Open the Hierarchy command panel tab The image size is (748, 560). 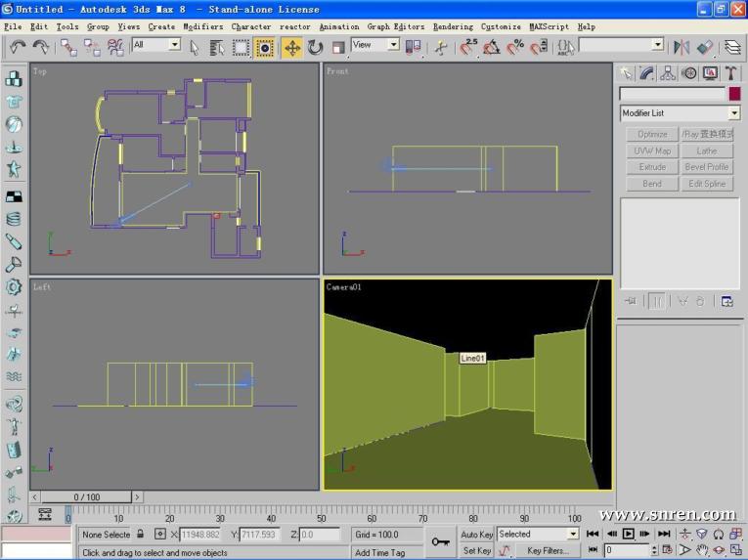click(x=668, y=73)
